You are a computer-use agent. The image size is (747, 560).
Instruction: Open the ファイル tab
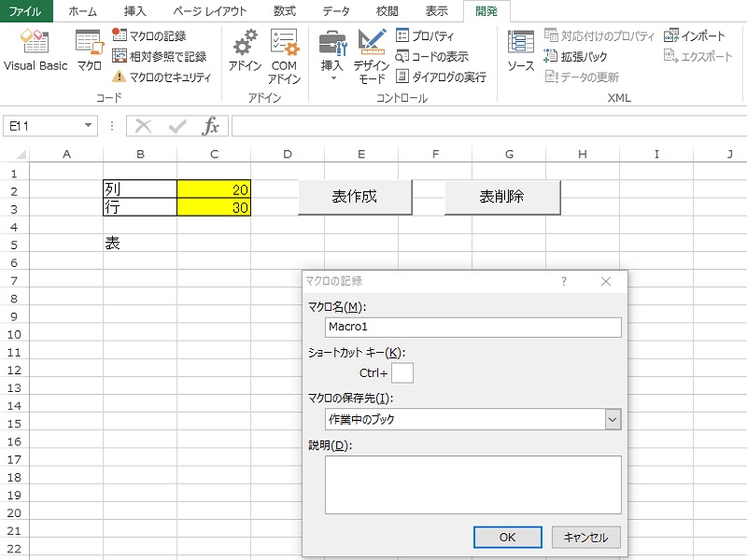tap(25, 11)
